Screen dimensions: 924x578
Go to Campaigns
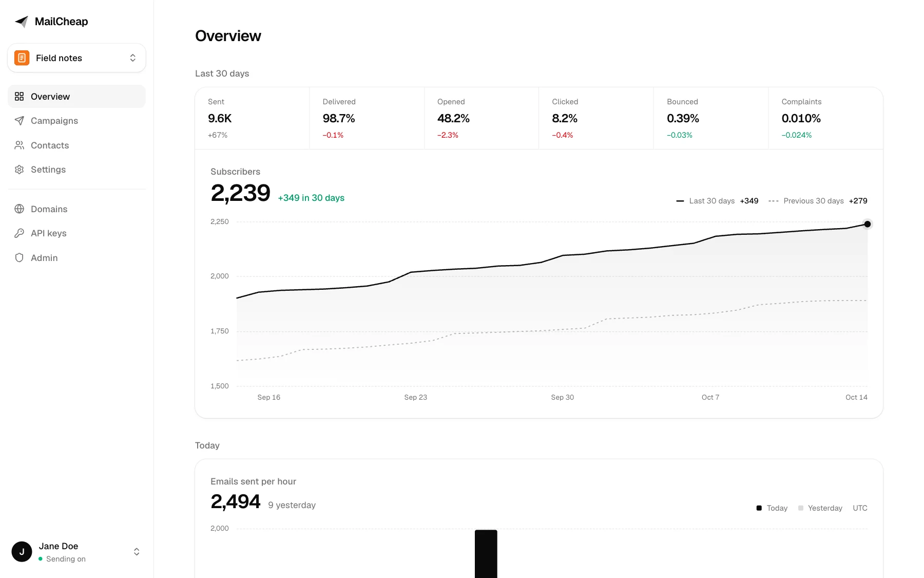point(76,121)
